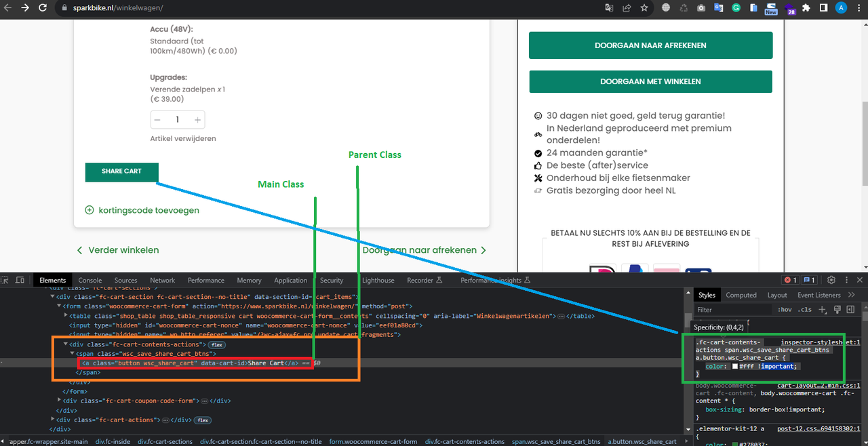The image size is (868, 446).
Task: Go forward with browser forward arrow
Action: [x=24, y=7]
